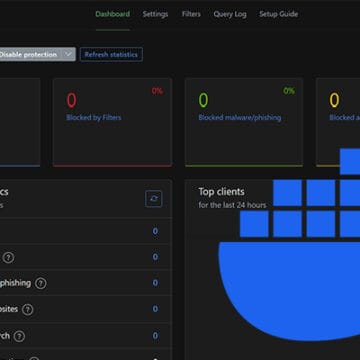Switch to the Dashboard tab
Image resolution: width=360 pixels, height=360 pixels.
[113, 14]
